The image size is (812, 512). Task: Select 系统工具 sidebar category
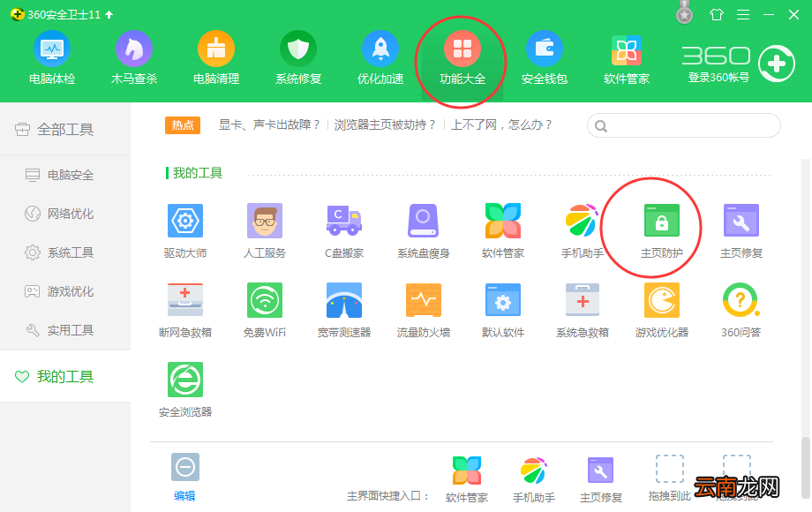(x=65, y=252)
